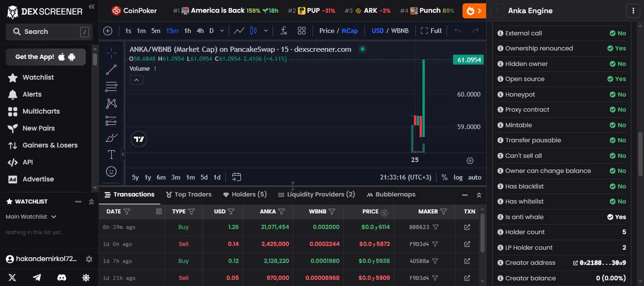
Task: Select the 5d range at chart bottom
Action: pyautogui.click(x=204, y=177)
